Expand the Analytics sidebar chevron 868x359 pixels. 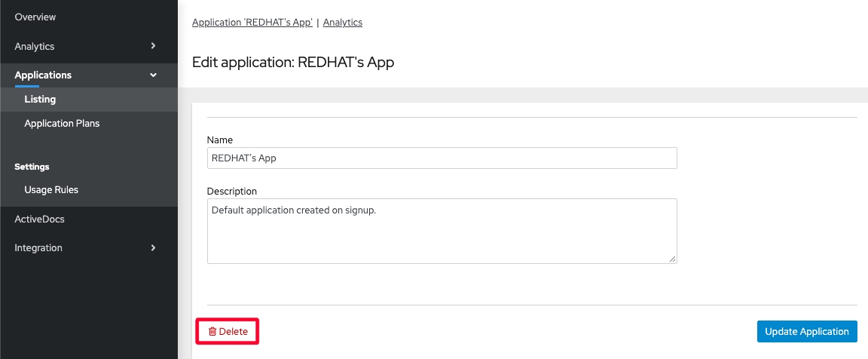tap(153, 46)
